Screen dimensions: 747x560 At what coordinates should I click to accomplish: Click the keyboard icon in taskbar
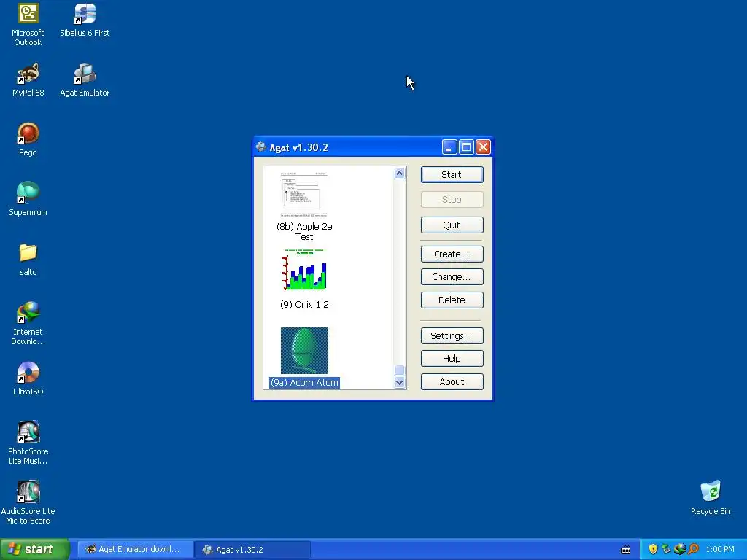pos(626,550)
